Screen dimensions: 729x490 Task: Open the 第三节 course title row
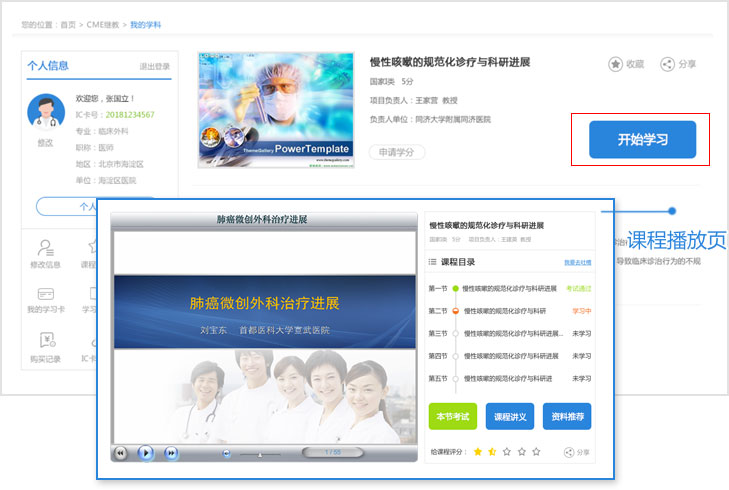pos(513,333)
